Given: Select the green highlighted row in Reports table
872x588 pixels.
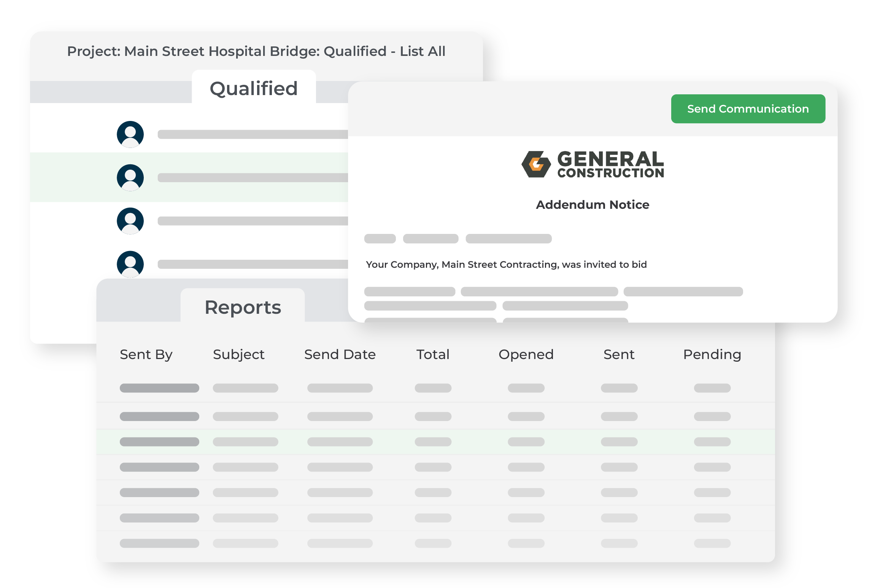Looking at the screenshot, I should coord(435,442).
